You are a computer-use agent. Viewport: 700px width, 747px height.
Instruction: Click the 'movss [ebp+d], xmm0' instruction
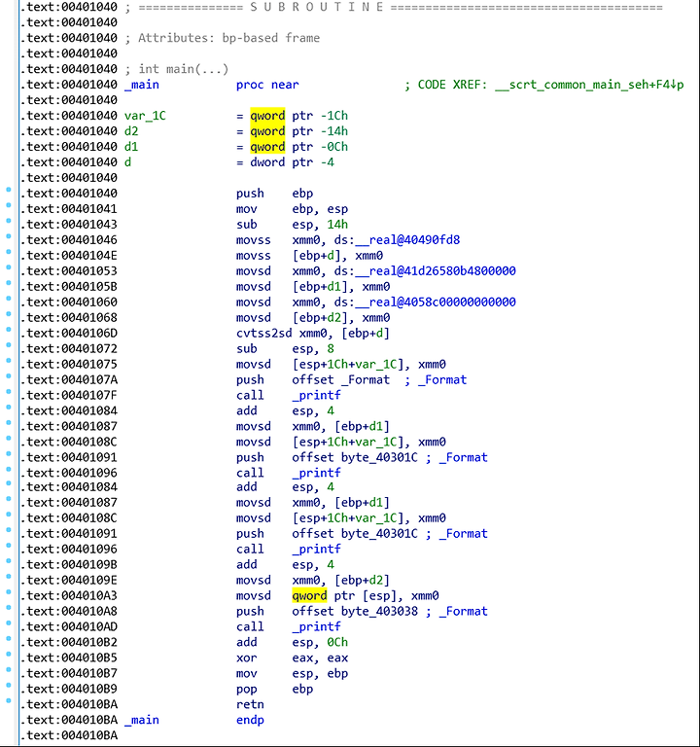pyautogui.click(x=309, y=256)
